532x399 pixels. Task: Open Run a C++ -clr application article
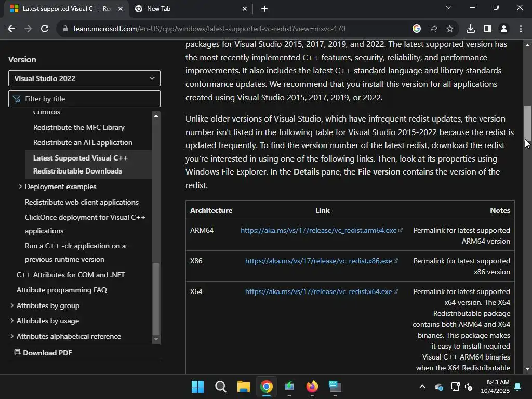75,252
